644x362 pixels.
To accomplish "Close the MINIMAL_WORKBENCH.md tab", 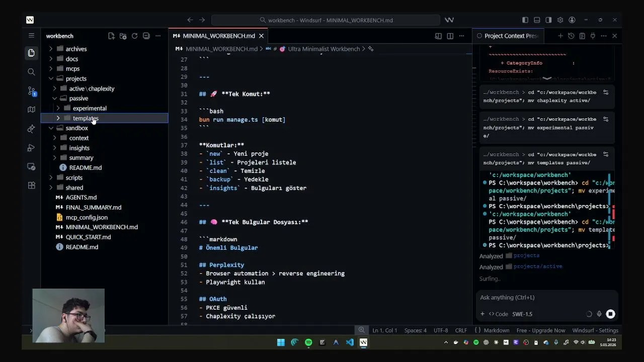I will tap(261, 36).
